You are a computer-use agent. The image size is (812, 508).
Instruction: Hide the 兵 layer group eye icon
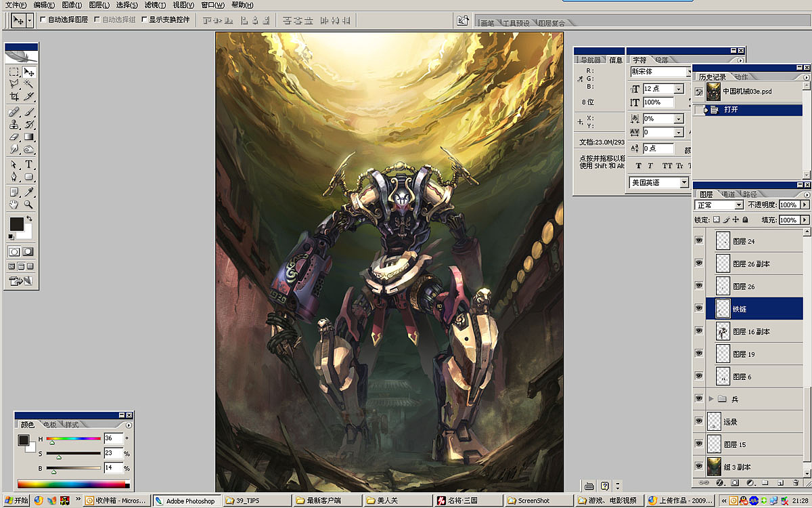pos(699,399)
